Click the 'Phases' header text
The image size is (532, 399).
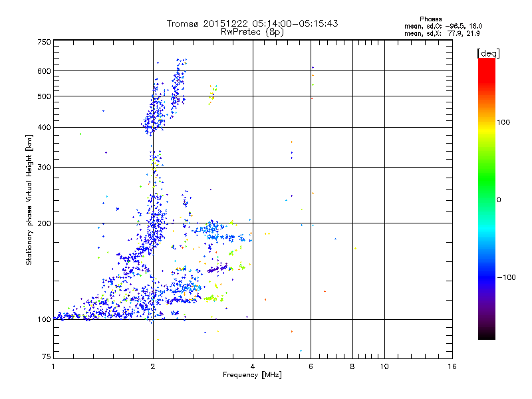point(430,19)
